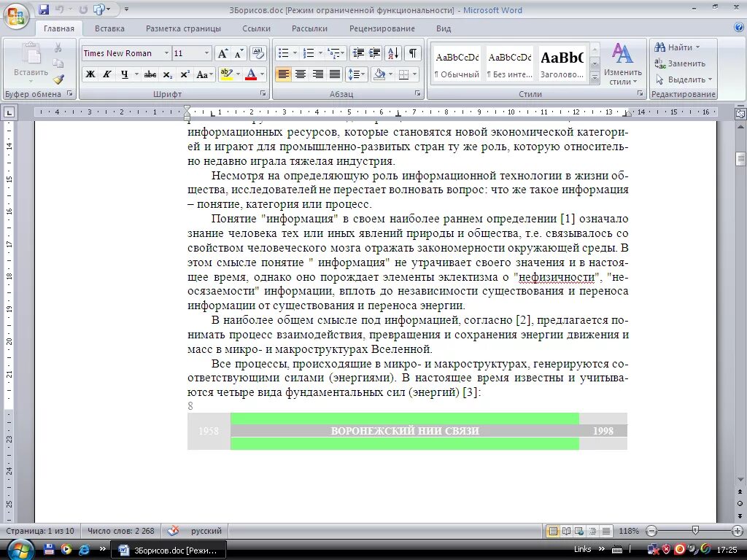
Task: Open Word help question mark
Action: pos(740,28)
